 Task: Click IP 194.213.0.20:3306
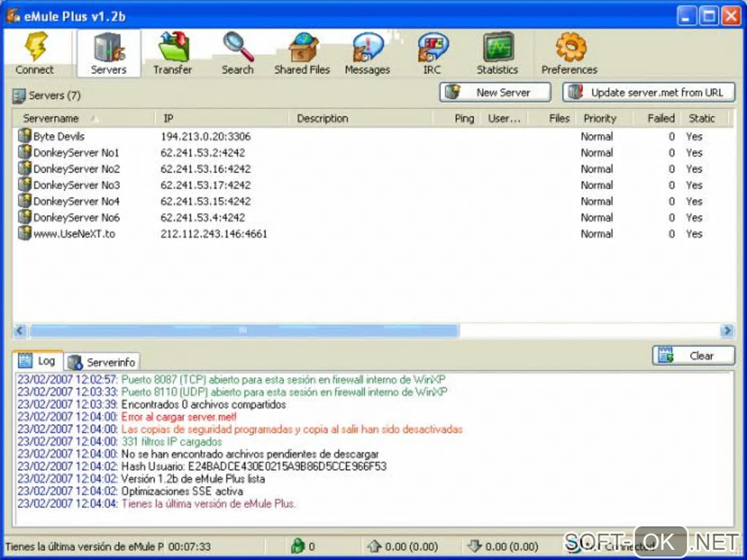tap(205, 137)
